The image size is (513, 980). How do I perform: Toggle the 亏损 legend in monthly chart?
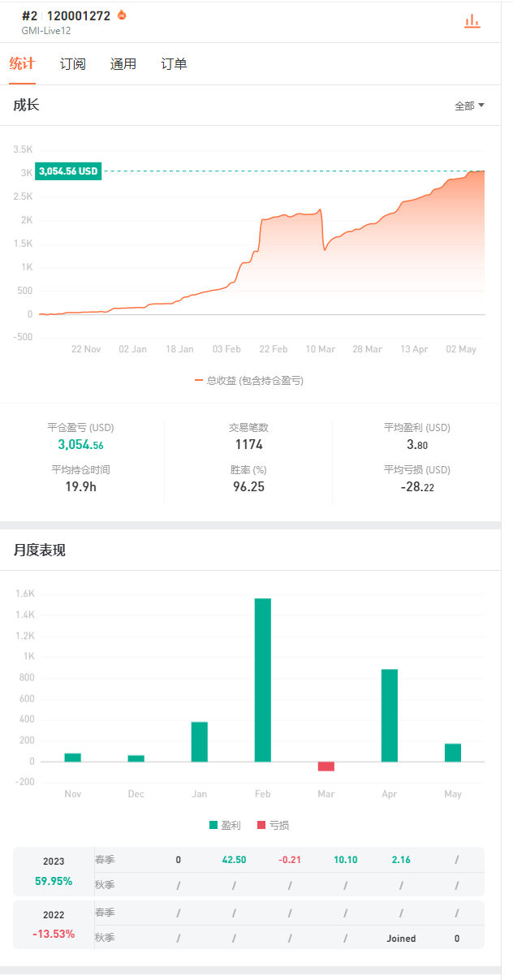point(273,825)
